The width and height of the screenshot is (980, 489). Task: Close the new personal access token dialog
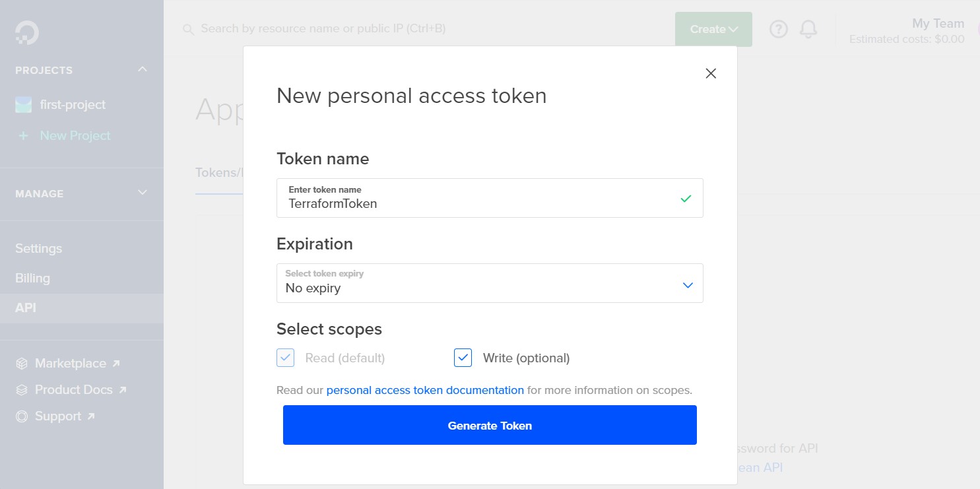(711, 73)
